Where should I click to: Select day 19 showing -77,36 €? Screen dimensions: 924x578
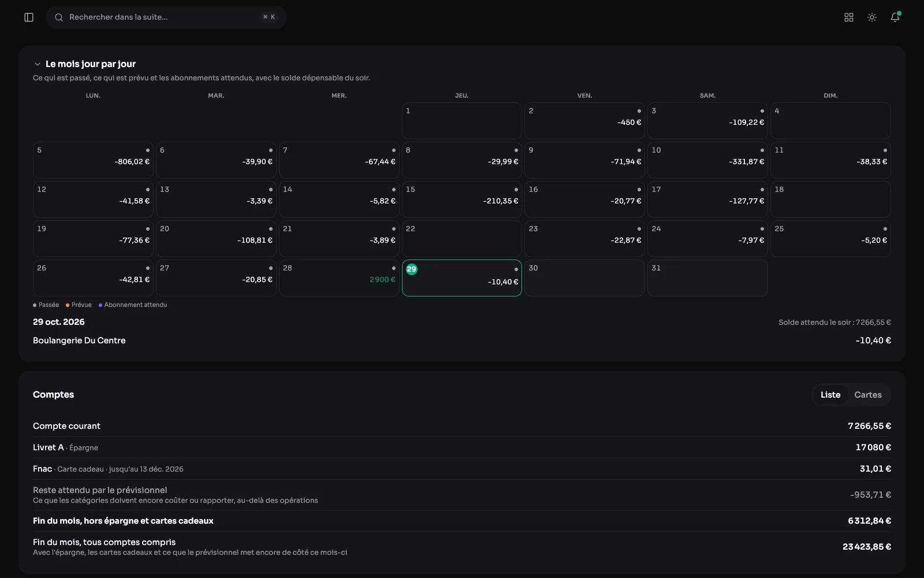tap(93, 239)
